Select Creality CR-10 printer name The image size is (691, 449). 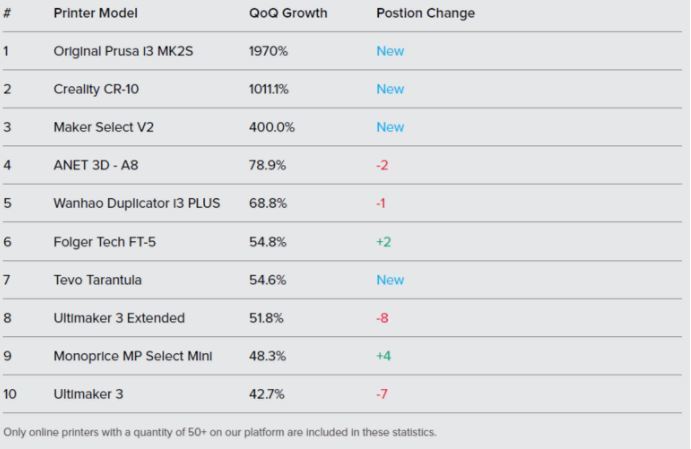(96, 89)
